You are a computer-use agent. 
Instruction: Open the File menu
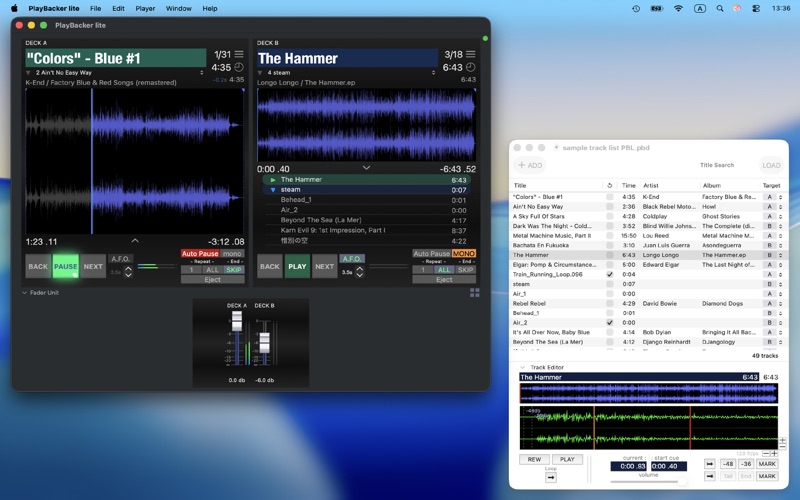[x=95, y=9]
